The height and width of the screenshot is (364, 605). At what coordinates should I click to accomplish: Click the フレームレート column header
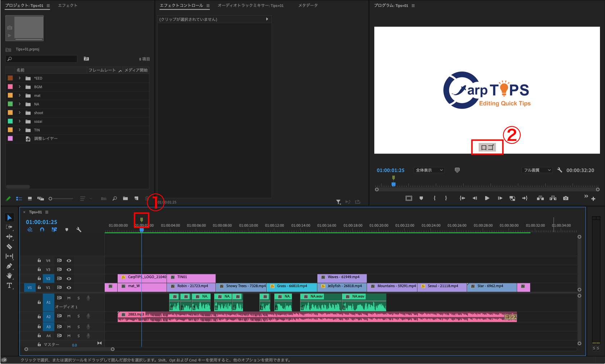tap(102, 70)
